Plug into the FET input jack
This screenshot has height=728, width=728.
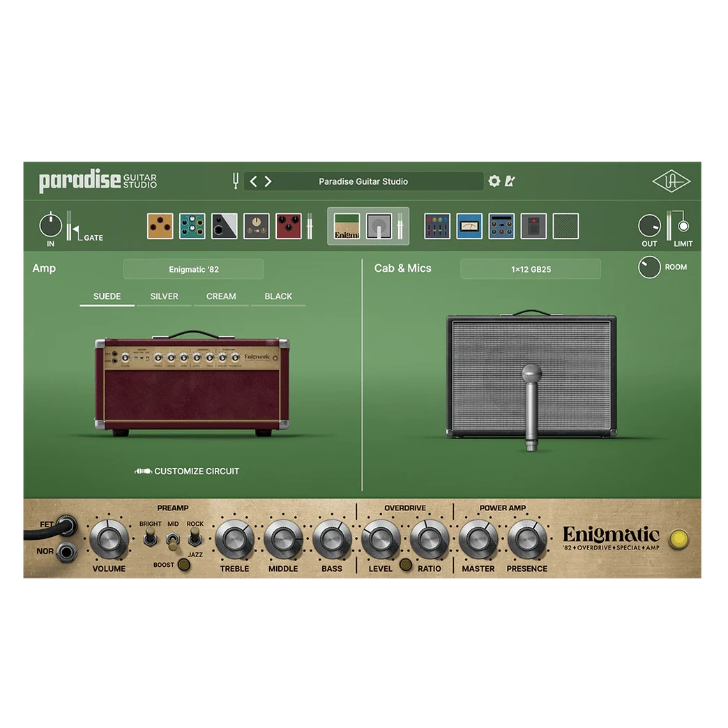[x=66, y=526]
